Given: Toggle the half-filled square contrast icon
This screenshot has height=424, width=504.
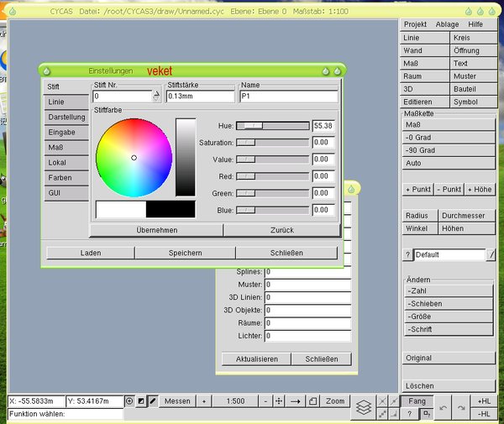Looking at the screenshot, I should click(140, 401).
